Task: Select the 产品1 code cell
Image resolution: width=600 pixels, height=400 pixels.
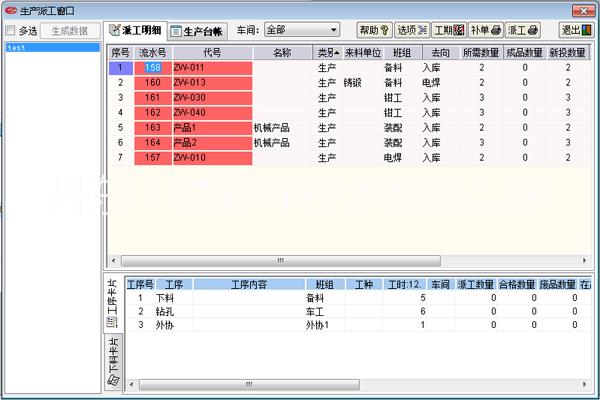Action: [x=213, y=127]
